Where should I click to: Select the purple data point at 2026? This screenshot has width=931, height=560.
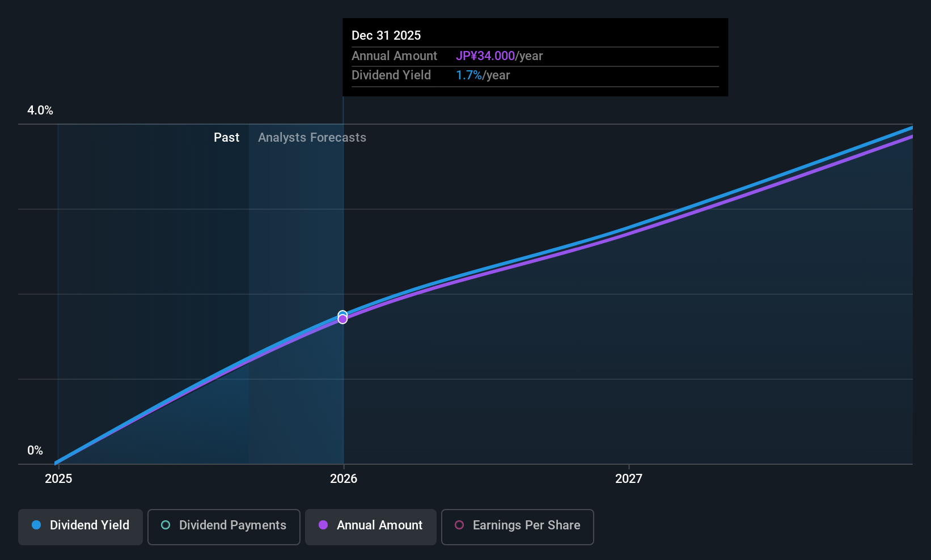coord(342,319)
